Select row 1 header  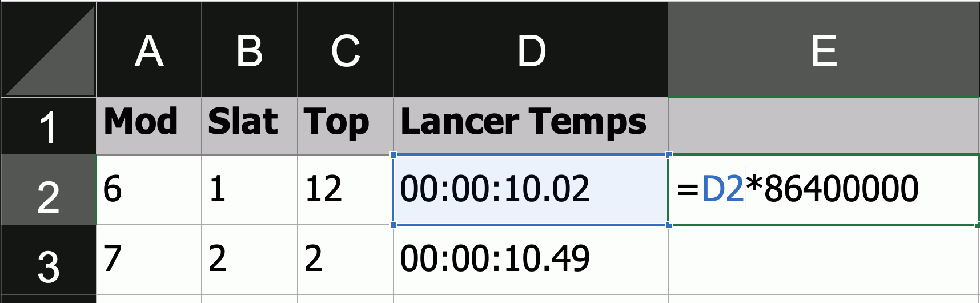pos(49,127)
